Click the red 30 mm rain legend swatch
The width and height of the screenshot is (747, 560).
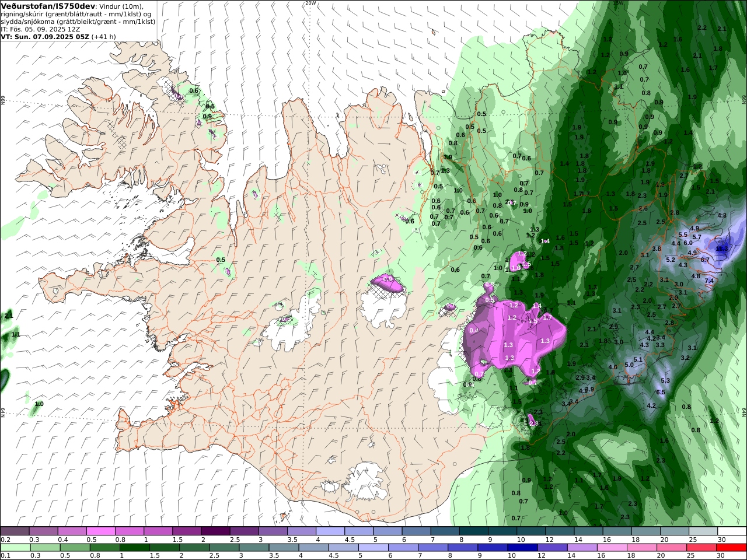732,548
